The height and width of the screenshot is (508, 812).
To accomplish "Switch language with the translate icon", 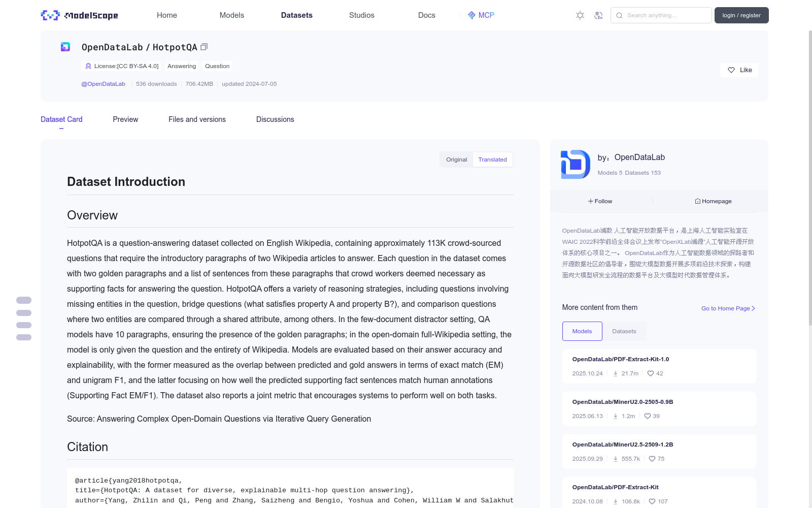I will (x=598, y=15).
